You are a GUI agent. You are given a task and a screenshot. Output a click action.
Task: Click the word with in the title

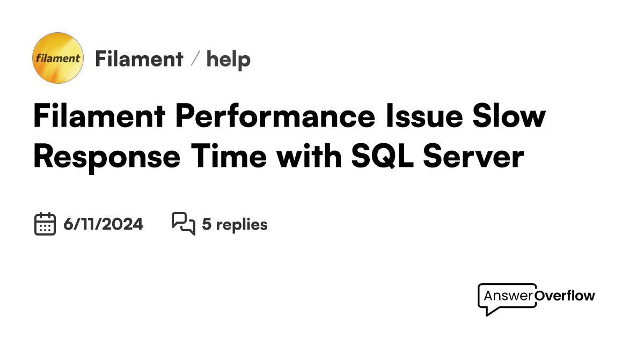[310, 157]
